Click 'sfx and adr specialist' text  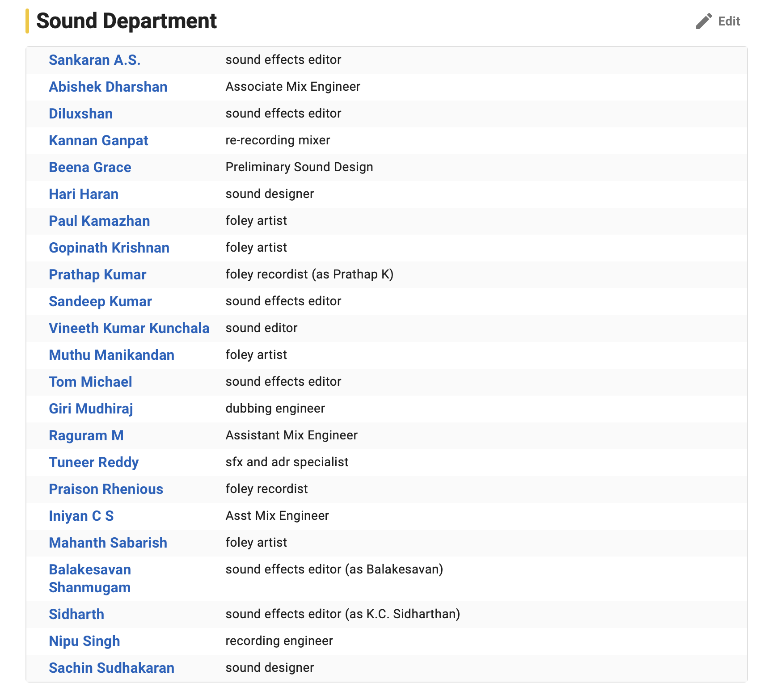pyautogui.click(x=287, y=462)
